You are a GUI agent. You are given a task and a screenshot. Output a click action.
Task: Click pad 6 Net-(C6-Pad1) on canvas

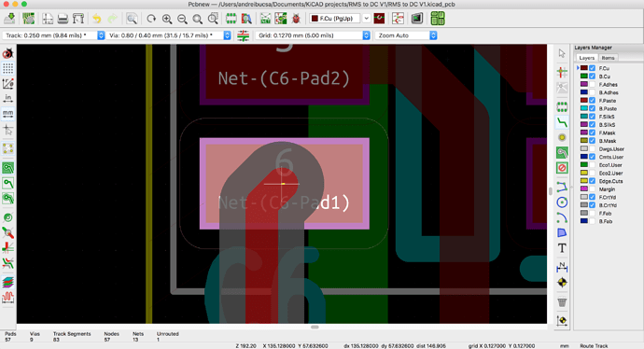[285, 184]
